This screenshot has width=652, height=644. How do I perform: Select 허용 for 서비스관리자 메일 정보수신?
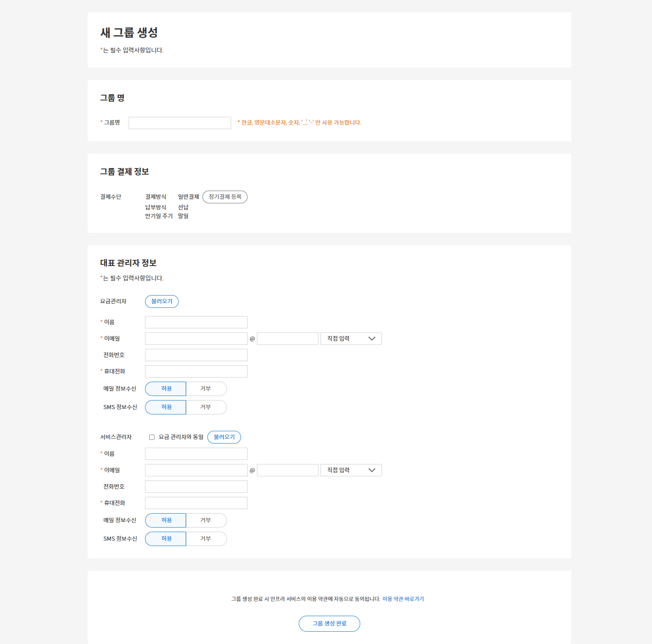tap(166, 520)
